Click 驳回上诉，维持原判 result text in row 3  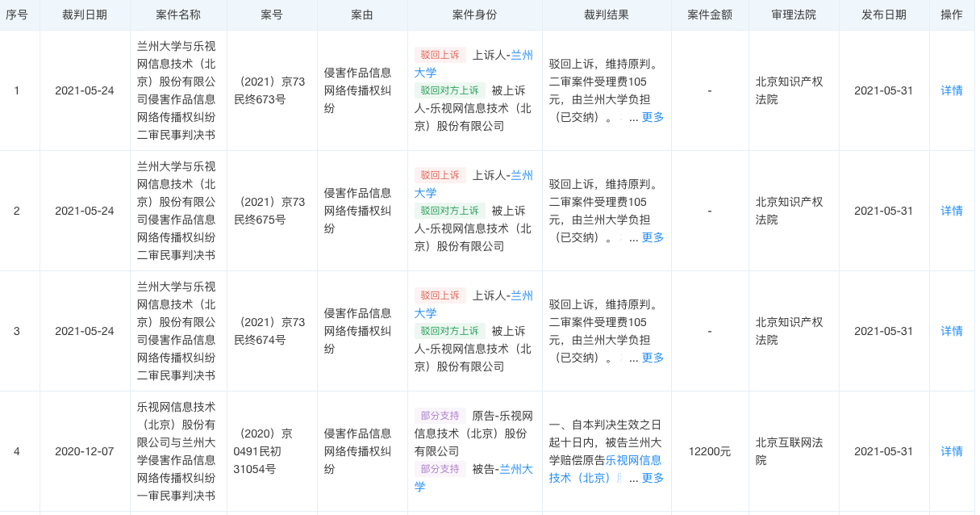click(604, 304)
